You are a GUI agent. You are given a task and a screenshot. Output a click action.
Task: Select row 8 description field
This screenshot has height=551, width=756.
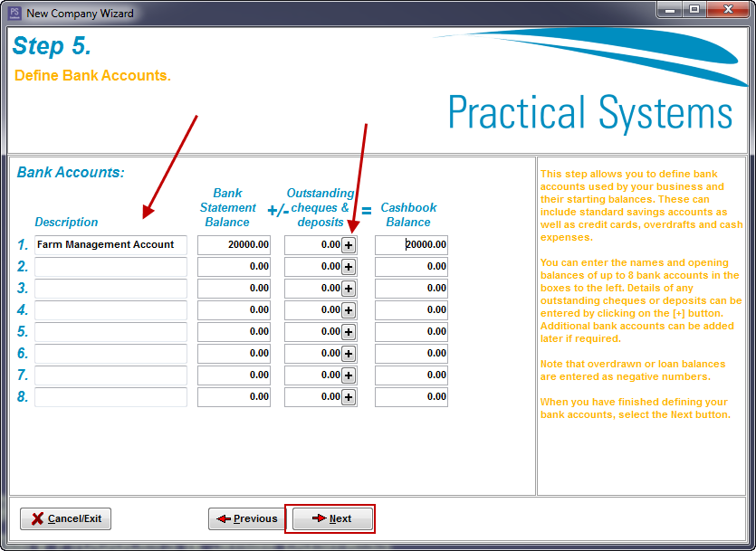pyautogui.click(x=110, y=397)
